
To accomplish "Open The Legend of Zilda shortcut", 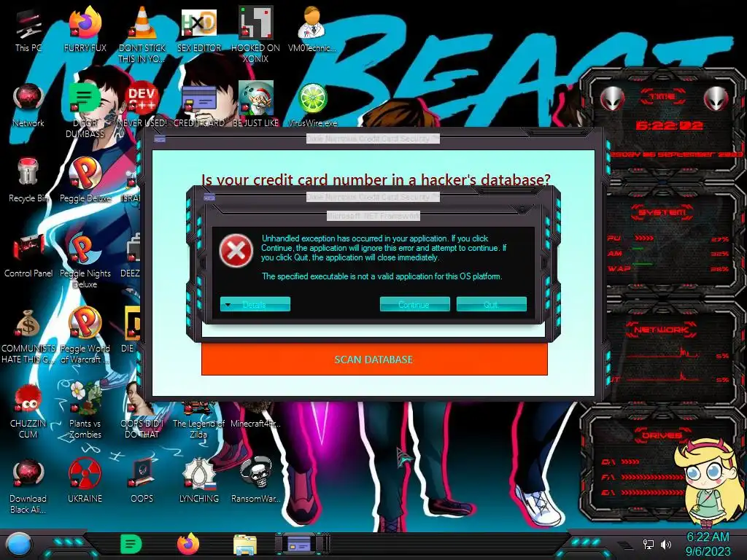I will [198, 420].
